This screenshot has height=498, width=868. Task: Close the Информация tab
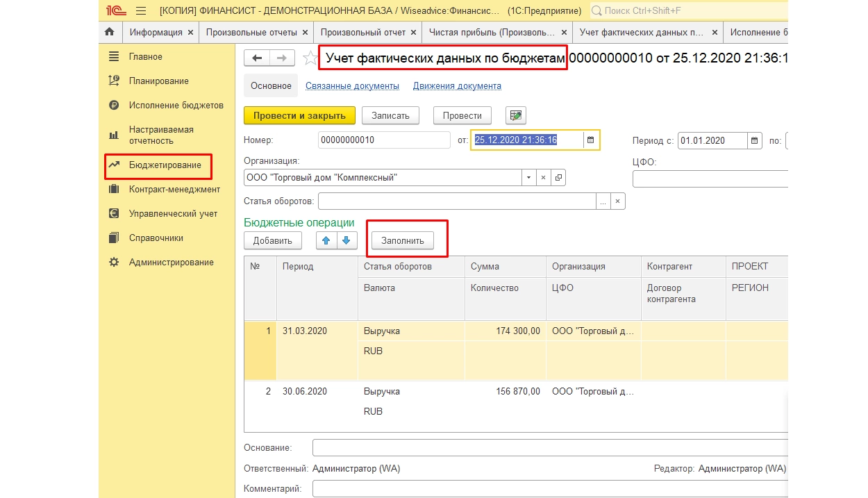click(190, 32)
